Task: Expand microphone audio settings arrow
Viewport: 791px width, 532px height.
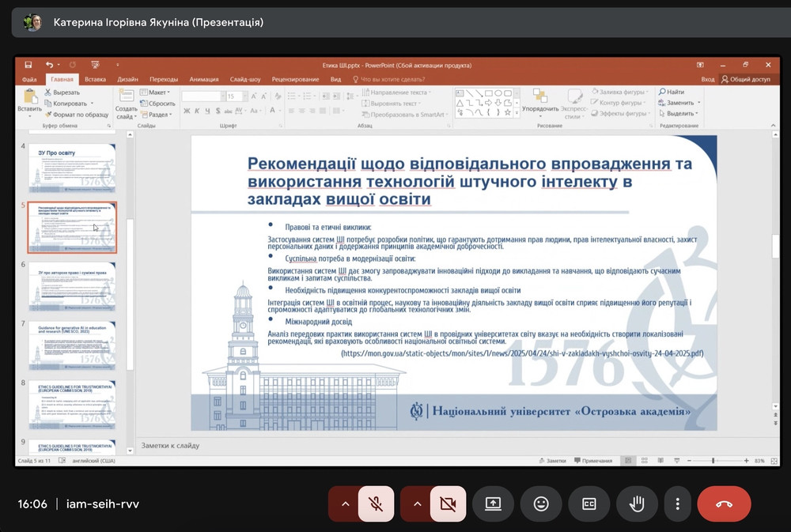Action: (345, 504)
